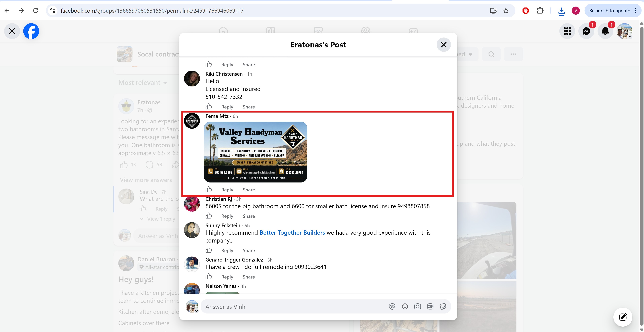Open the Facebook Menu grid

pyautogui.click(x=567, y=31)
